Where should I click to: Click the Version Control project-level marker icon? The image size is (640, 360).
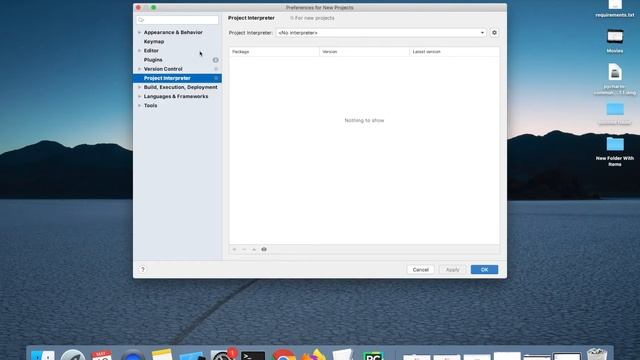(x=216, y=69)
